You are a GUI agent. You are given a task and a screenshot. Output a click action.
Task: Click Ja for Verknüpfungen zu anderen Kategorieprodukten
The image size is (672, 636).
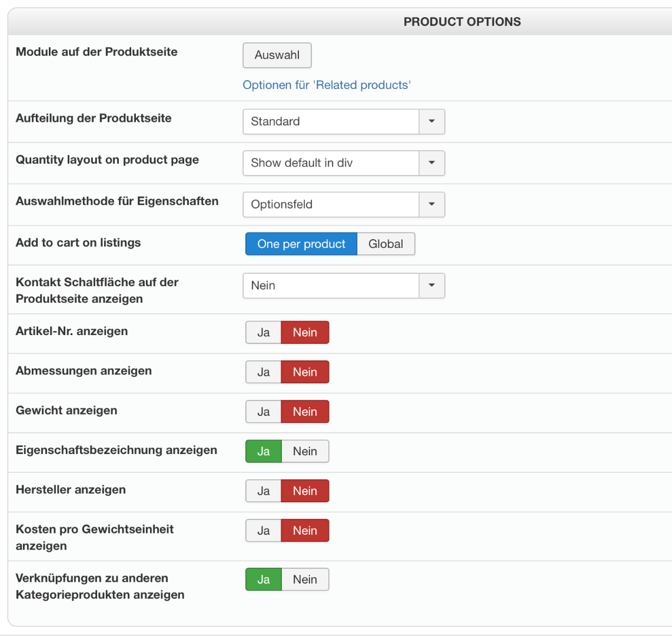point(264,579)
